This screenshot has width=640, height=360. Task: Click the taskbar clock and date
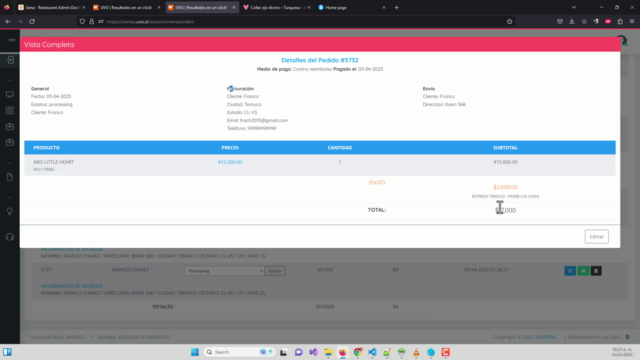(x=622, y=352)
